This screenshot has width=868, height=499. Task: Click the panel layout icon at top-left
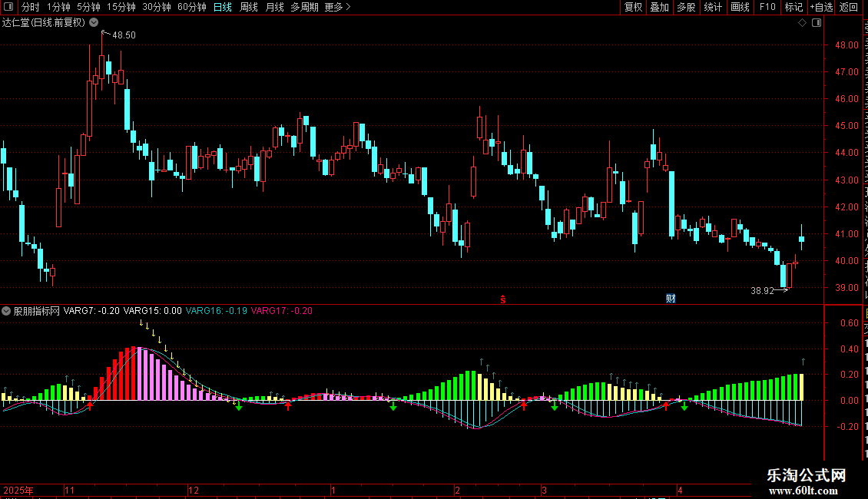click(x=8, y=7)
